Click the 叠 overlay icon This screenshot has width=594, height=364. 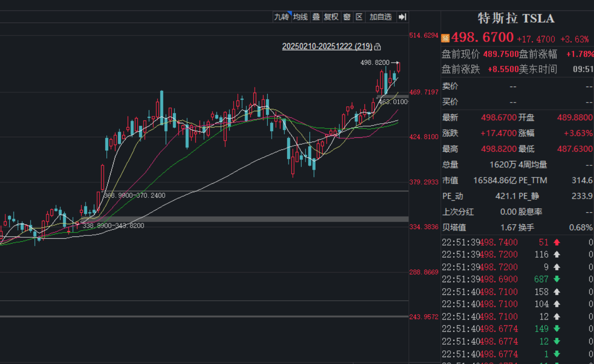tap(316, 17)
